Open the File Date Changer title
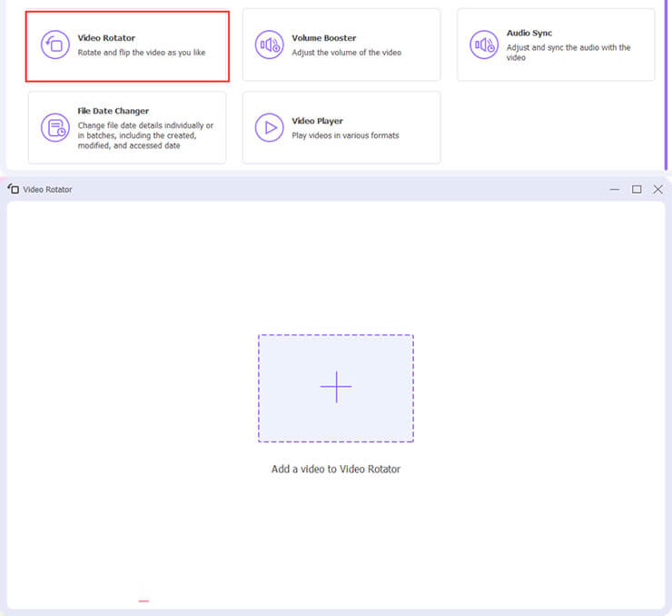Viewport: 672px width, 616px height. click(x=114, y=112)
